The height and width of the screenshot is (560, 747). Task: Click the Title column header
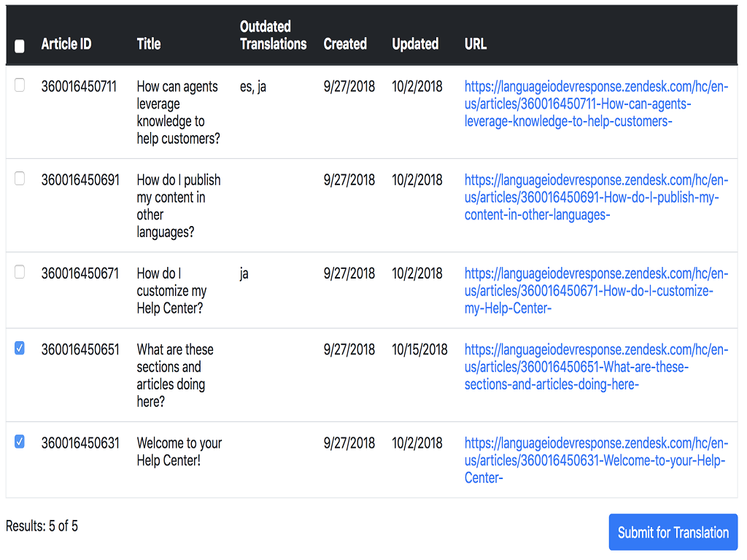pyautogui.click(x=149, y=44)
